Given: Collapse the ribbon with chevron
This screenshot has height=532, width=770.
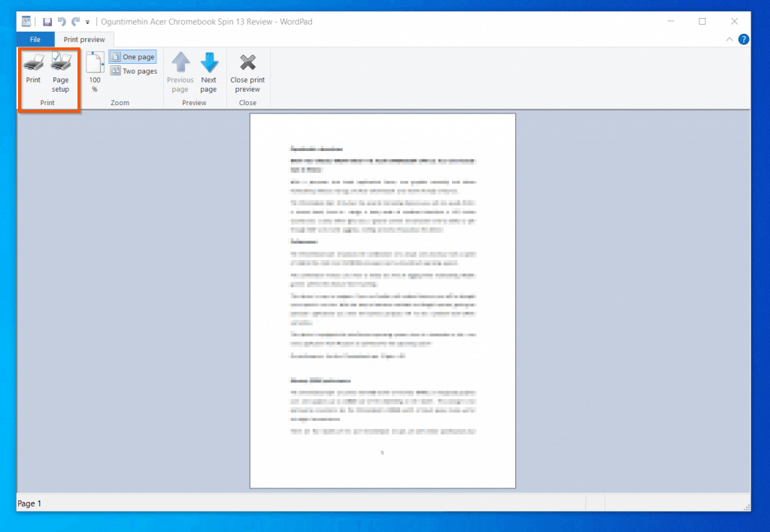Looking at the screenshot, I should 729,39.
